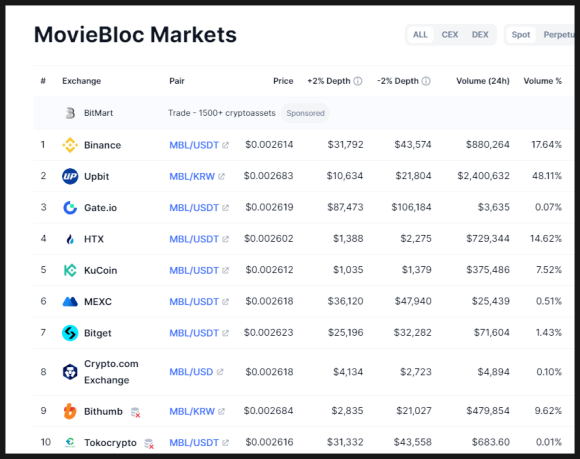Click the Bithumb exchange logo

[x=70, y=411]
